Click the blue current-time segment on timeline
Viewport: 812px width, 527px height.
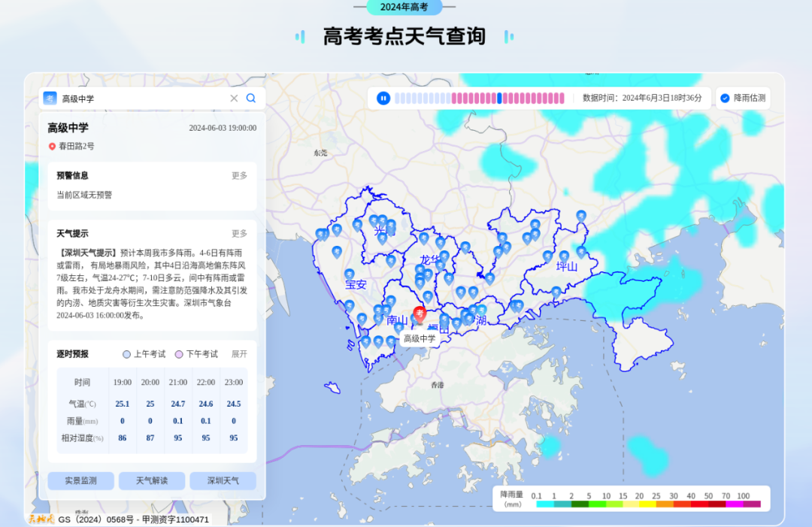coord(499,98)
